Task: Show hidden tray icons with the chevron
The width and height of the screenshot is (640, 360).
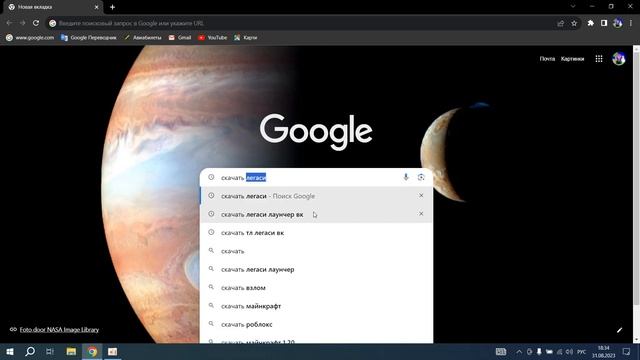Action: (x=519, y=352)
